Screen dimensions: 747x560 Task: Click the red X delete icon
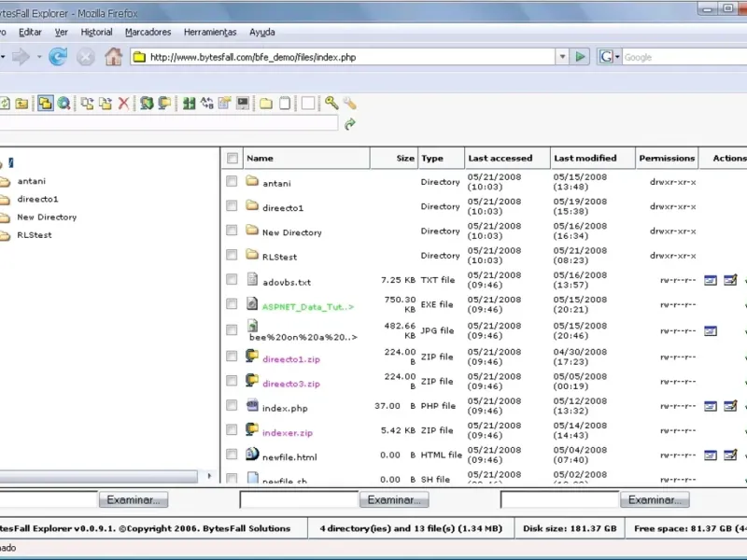(123, 103)
